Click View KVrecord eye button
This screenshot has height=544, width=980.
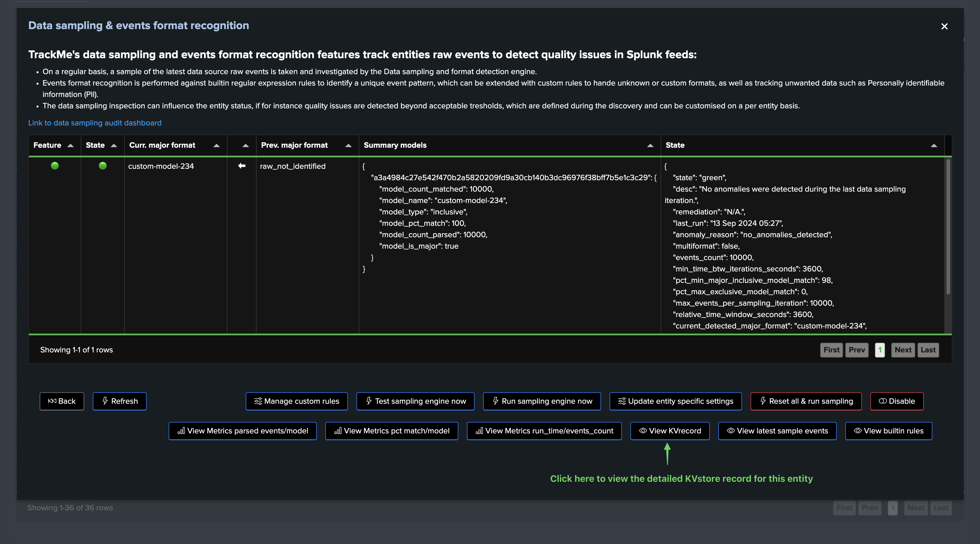tap(670, 431)
